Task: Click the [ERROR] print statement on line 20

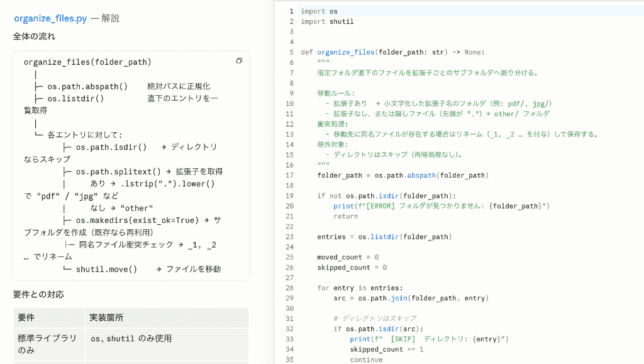Action: [x=441, y=206]
